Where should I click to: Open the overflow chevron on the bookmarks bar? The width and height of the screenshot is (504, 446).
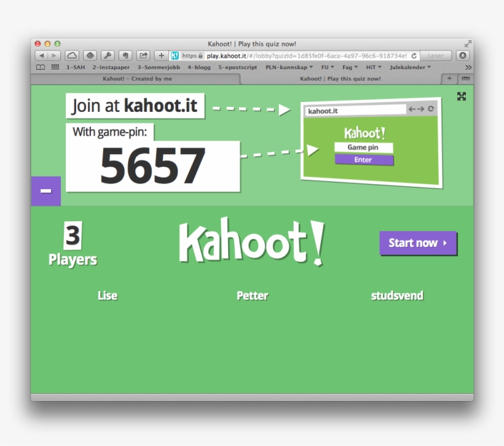click(468, 67)
